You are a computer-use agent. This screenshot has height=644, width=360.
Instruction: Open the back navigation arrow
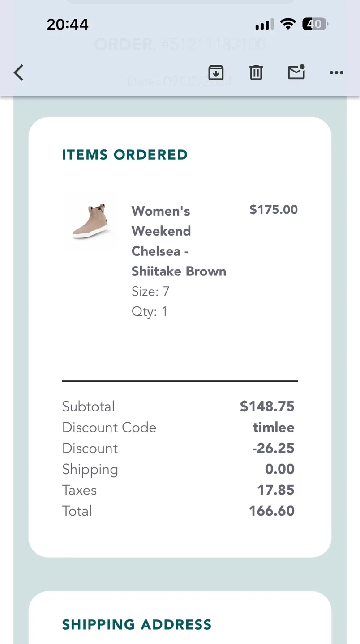click(18, 72)
